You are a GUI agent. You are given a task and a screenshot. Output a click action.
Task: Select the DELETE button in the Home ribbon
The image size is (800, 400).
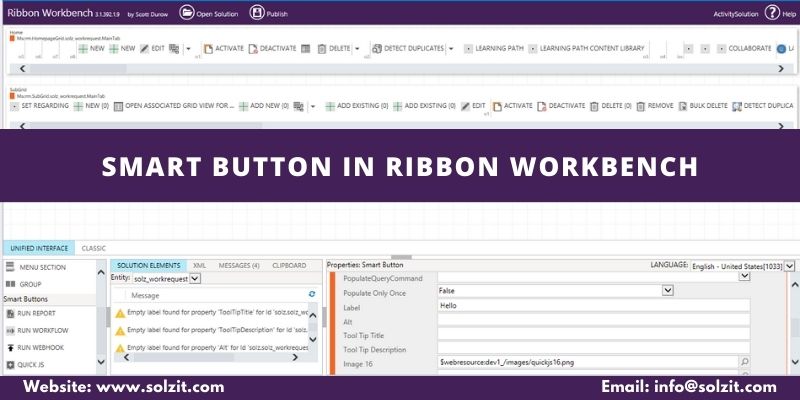tap(334, 48)
